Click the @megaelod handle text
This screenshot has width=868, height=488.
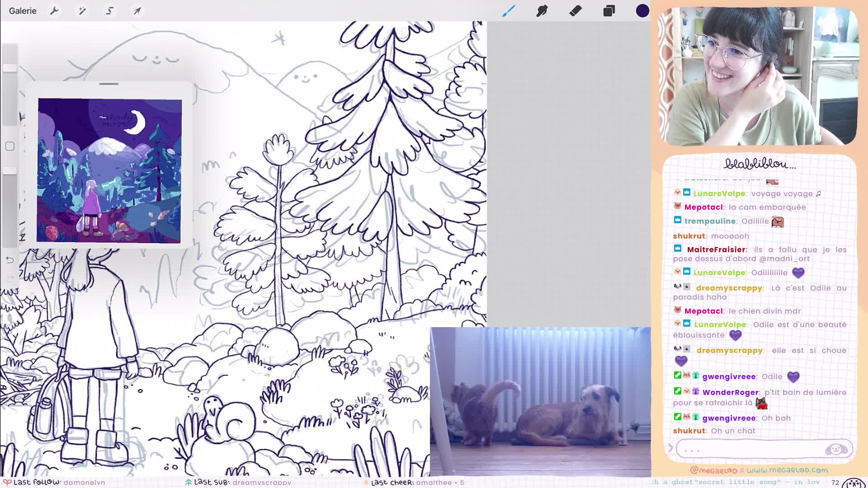[x=713, y=470]
